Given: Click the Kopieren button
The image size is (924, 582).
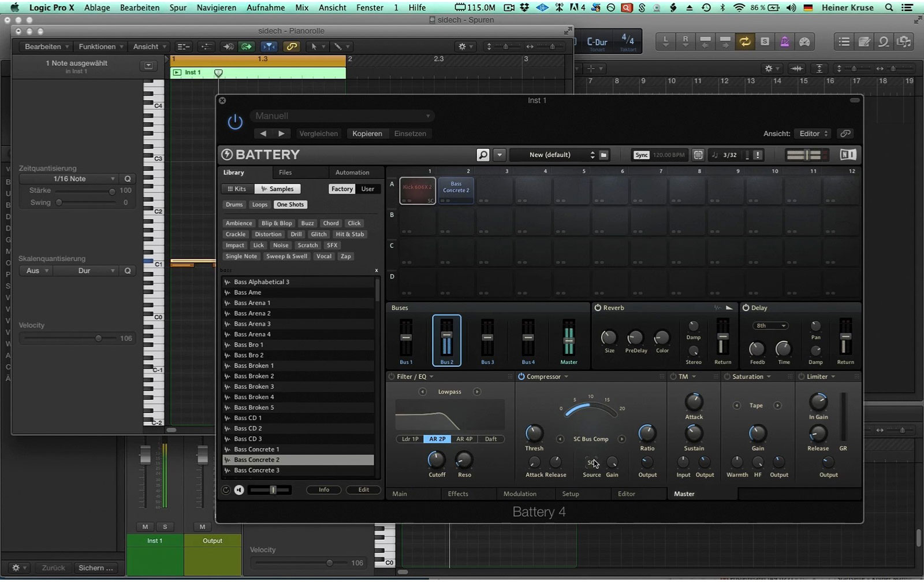Looking at the screenshot, I should coord(367,134).
